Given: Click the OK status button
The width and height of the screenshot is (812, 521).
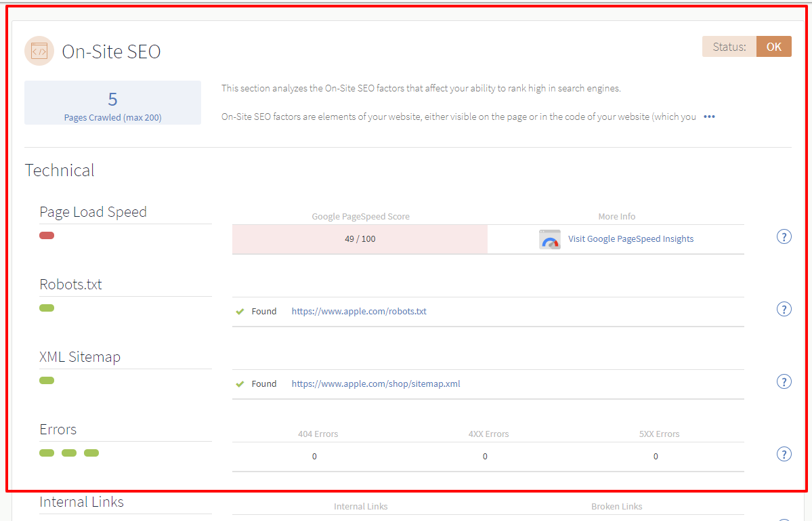Looking at the screenshot, I should (x=773, y=47).
